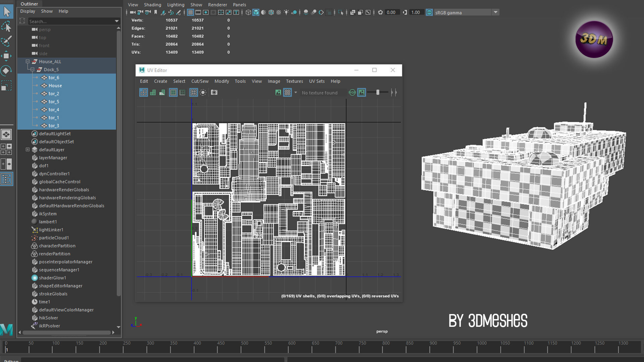
Task: Expand the defaultLayer node
Action: tap(28, 149)
